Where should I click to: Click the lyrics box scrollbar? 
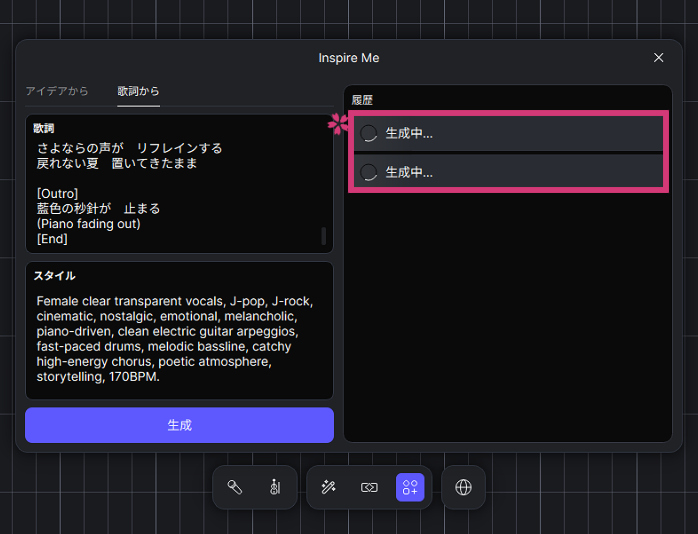(x=323, y=236)
